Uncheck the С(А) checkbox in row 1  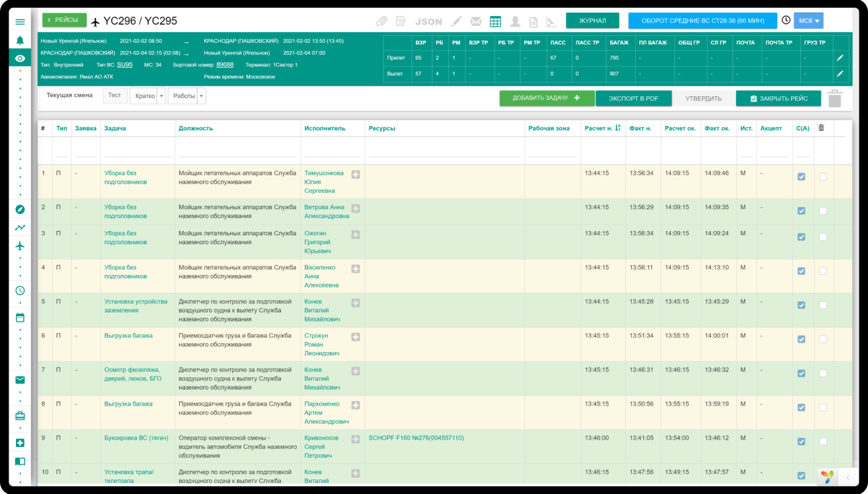(801, 177)
